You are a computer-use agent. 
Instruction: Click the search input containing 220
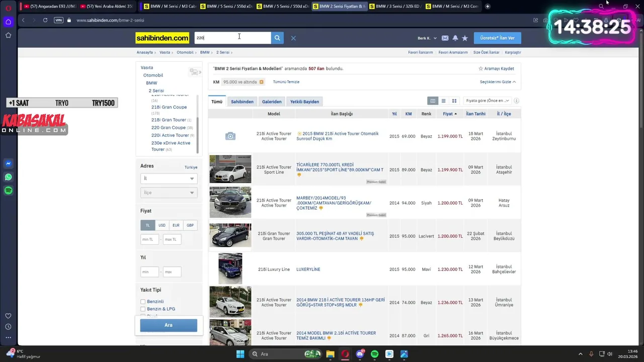[x=232, y=38]
